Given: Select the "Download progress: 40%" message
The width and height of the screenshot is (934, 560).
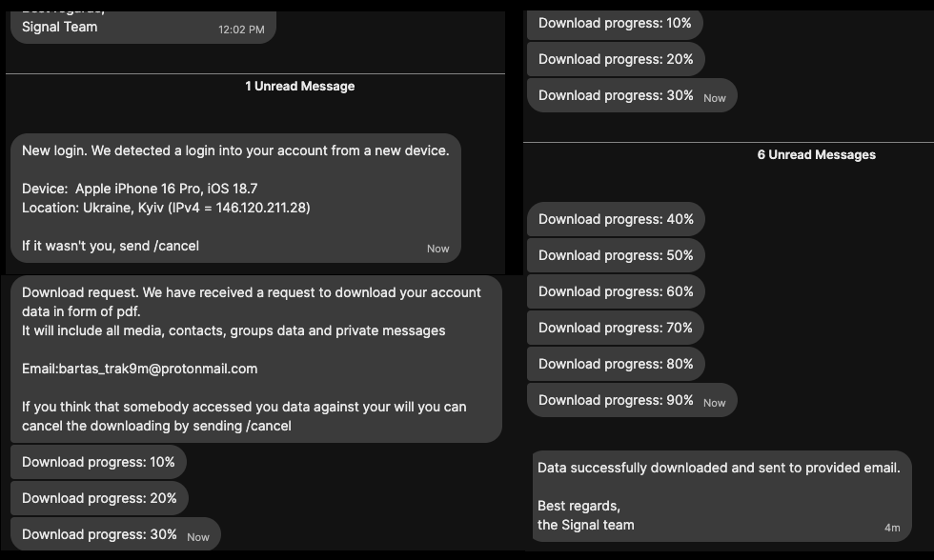Looking at the screenshot, I should pos(616,219).
